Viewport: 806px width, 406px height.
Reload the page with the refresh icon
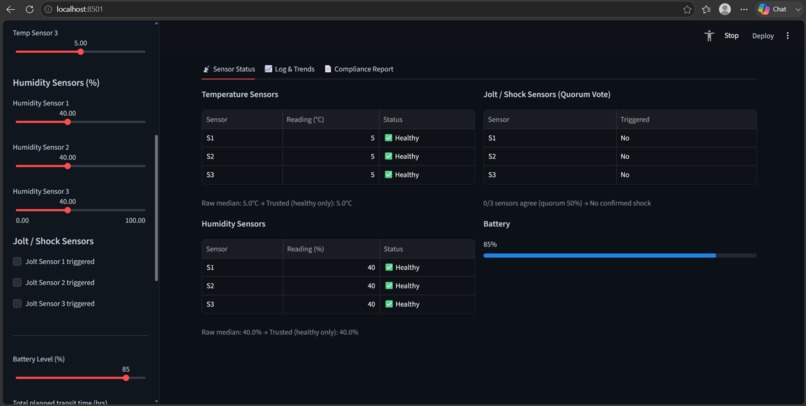pos(29,9)
